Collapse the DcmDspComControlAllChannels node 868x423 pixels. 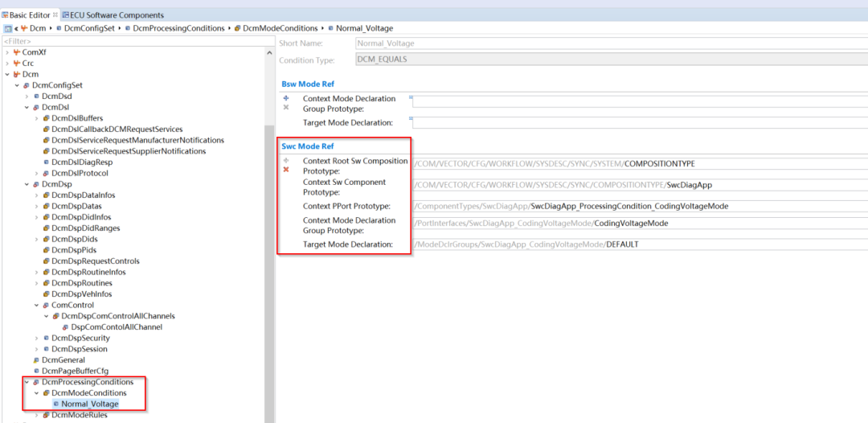coord(46,316)
